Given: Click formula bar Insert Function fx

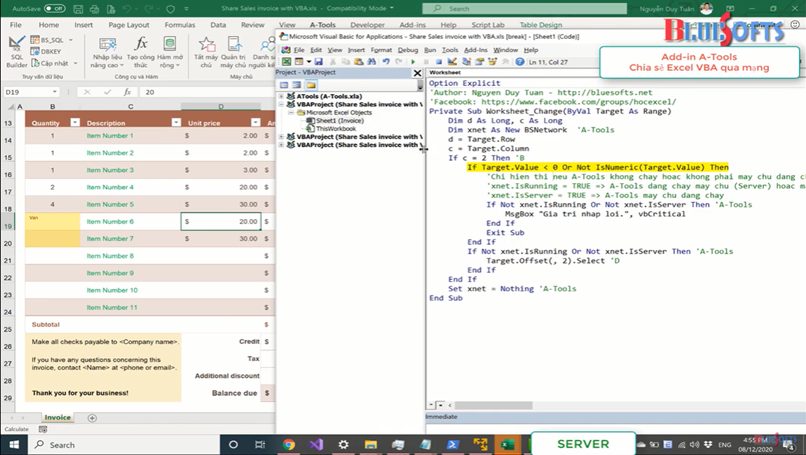Looking at the screenshot, I should pos(127,92).
